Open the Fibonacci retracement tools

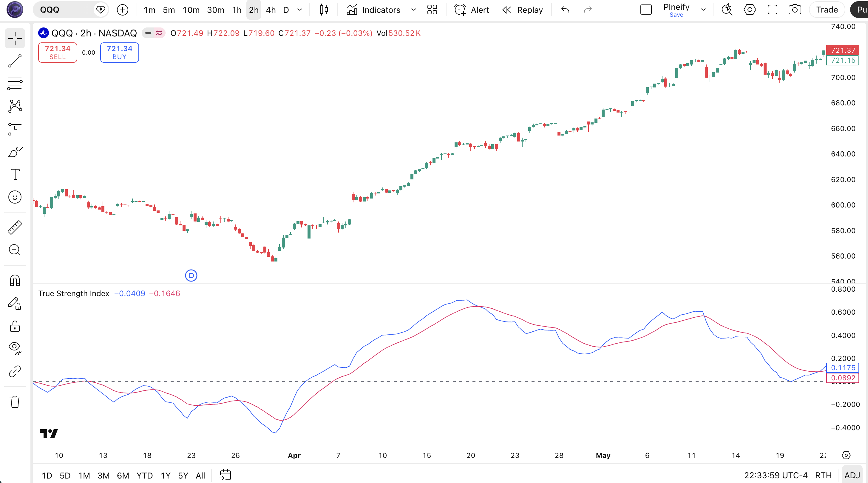pos(15,84)
